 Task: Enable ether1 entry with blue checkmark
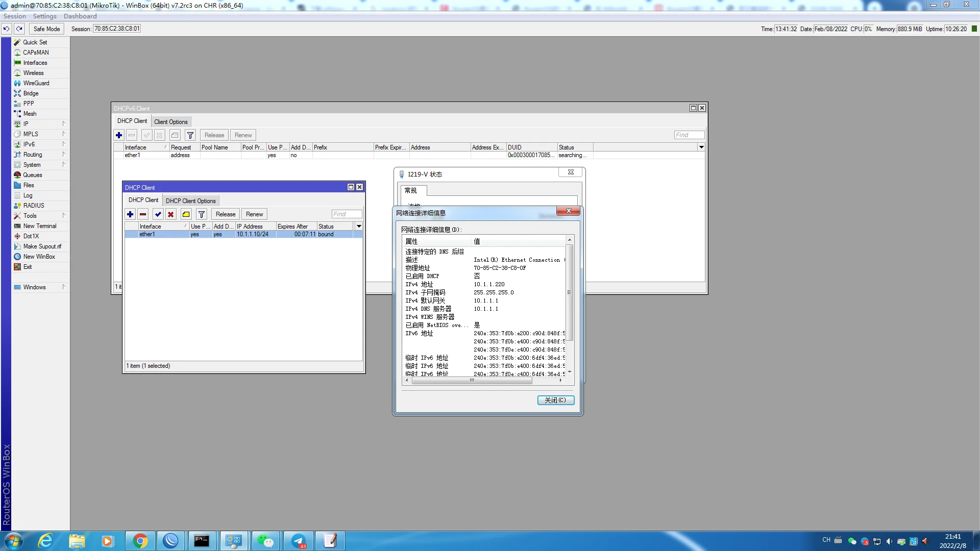pos(158,214)
